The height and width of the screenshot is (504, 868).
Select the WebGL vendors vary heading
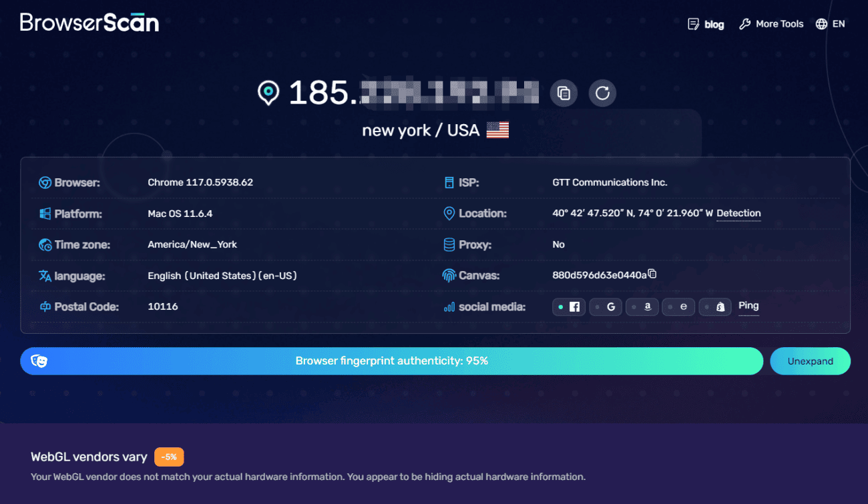pyautogui.click(x=89, y=457)
